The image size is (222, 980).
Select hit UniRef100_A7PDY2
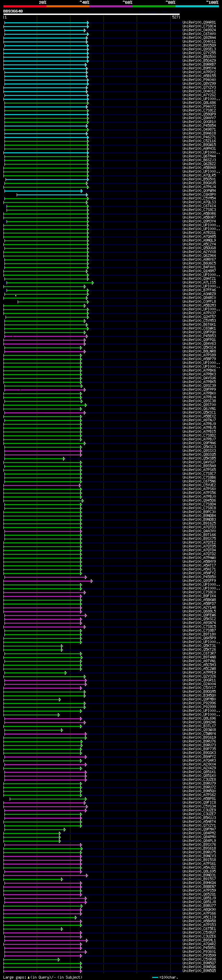(x=199, y=72)
